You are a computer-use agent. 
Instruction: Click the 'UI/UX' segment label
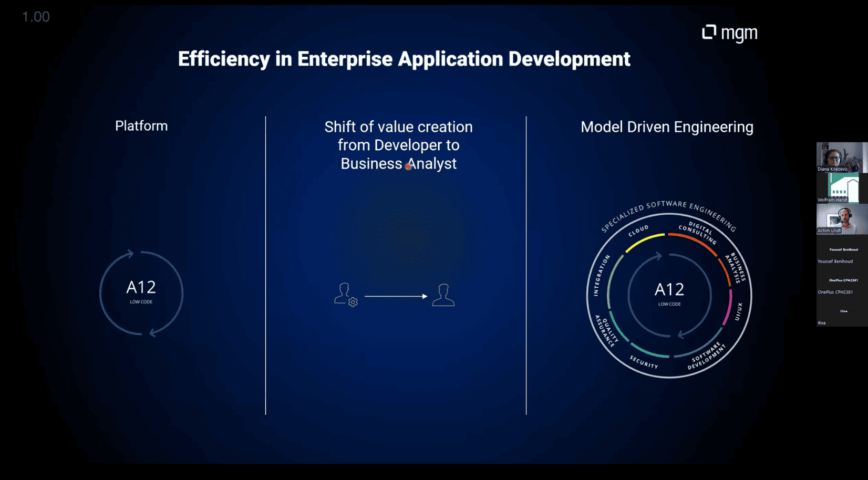point(739,311)
